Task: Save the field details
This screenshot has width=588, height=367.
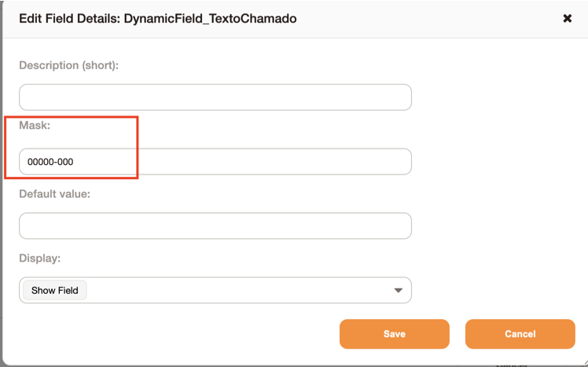Action: 394,334
